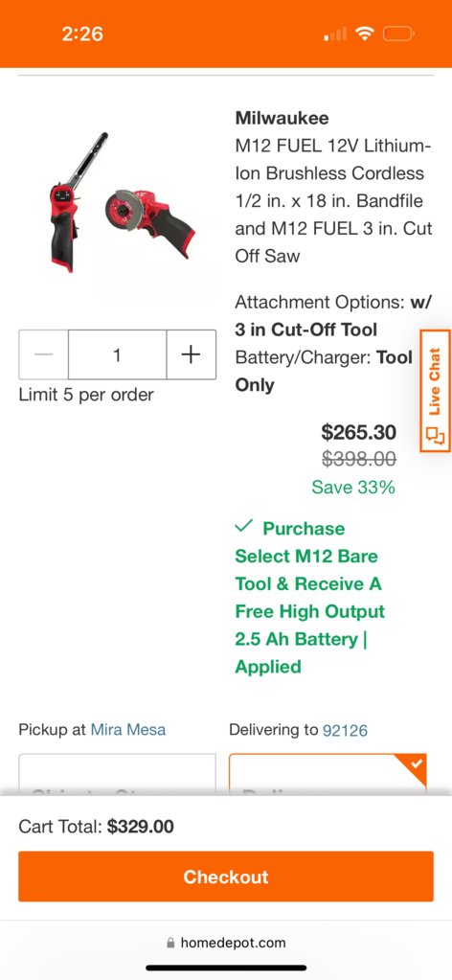Open the Milwaukee M12 FUEL product title
This screenshot has height=980, width=452.
coord(333,187)
